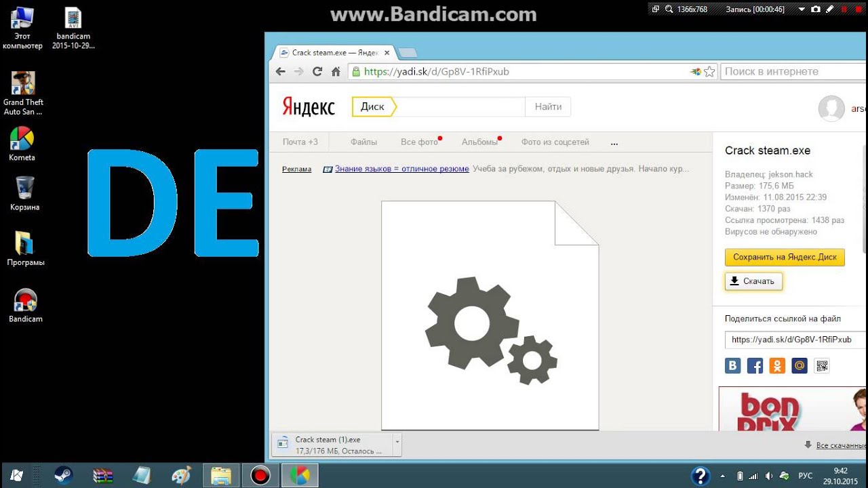Focus the Yandex Disk search field
The height and width of the screenshot is (488, 868).
tap(460, 107)
